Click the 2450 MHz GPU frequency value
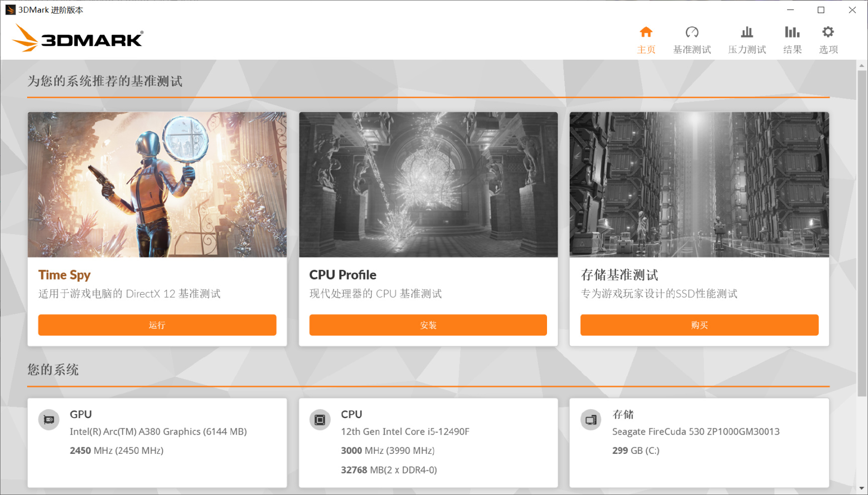 click(x=117, y=450)
